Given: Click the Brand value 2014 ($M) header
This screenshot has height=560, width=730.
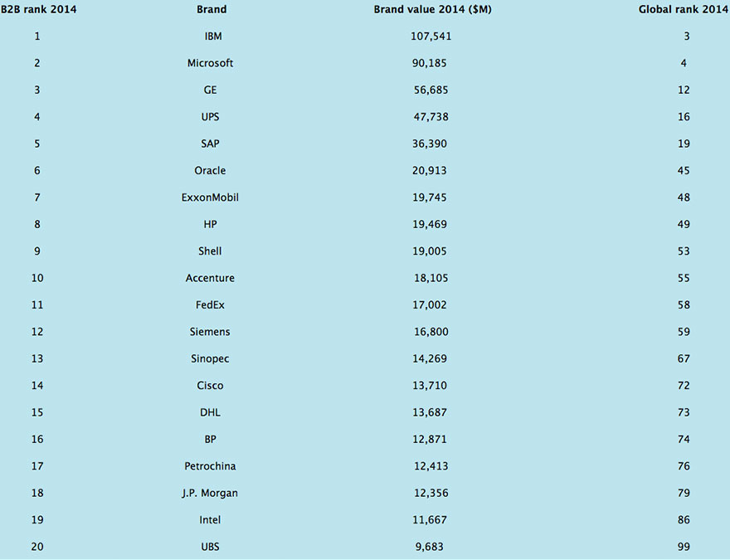Looking at the screenshot, I should point(432,9).
